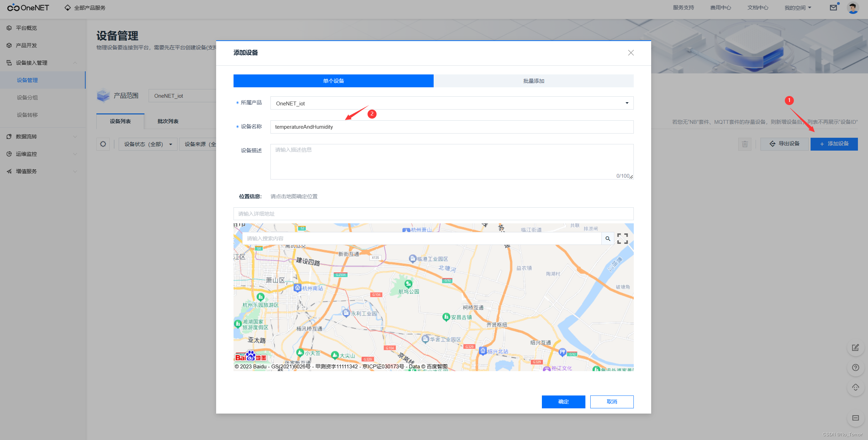Click the value-added services sidebar icon

9,171
